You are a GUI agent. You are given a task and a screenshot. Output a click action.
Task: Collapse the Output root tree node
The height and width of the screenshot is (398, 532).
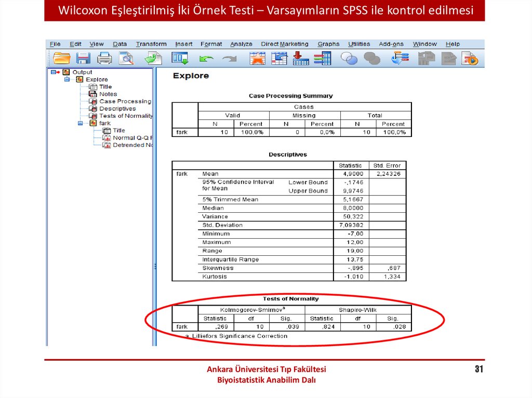click(53, 72)
